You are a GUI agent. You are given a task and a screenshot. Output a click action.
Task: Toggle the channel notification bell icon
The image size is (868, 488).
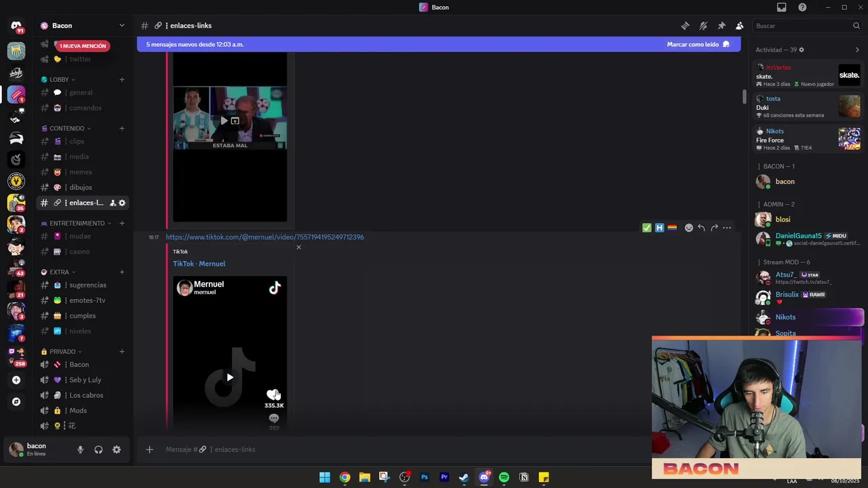(703, 26)
